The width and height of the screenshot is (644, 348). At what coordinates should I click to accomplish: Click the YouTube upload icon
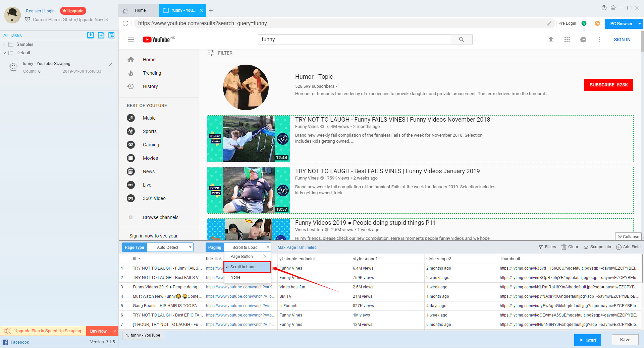[x=551, y=40]
